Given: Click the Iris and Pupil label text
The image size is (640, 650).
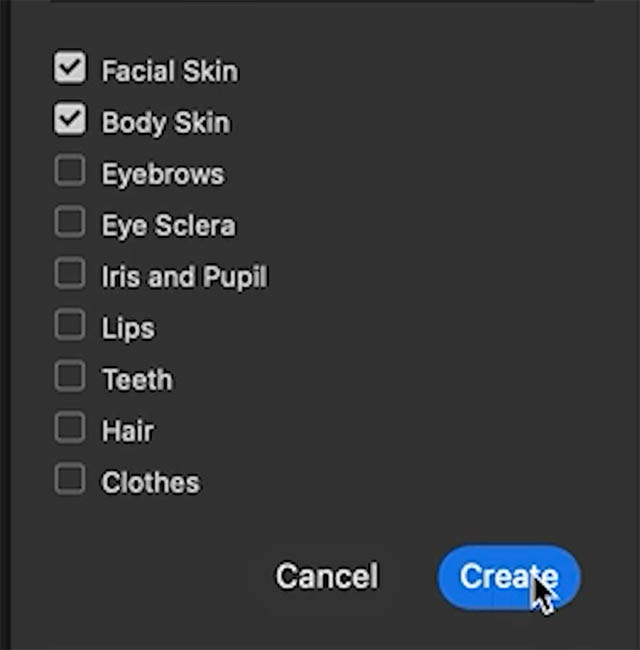Looking at the screenshot, I should 185,277.
